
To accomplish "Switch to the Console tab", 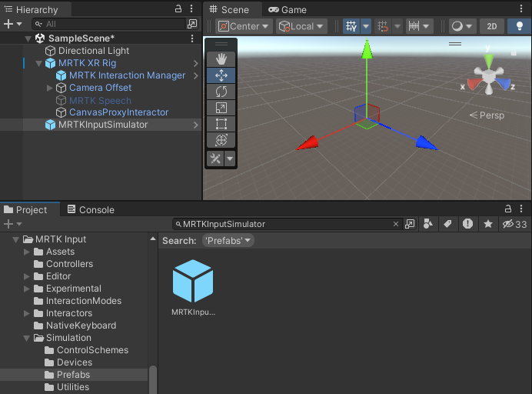I will [x=91, y=209].
